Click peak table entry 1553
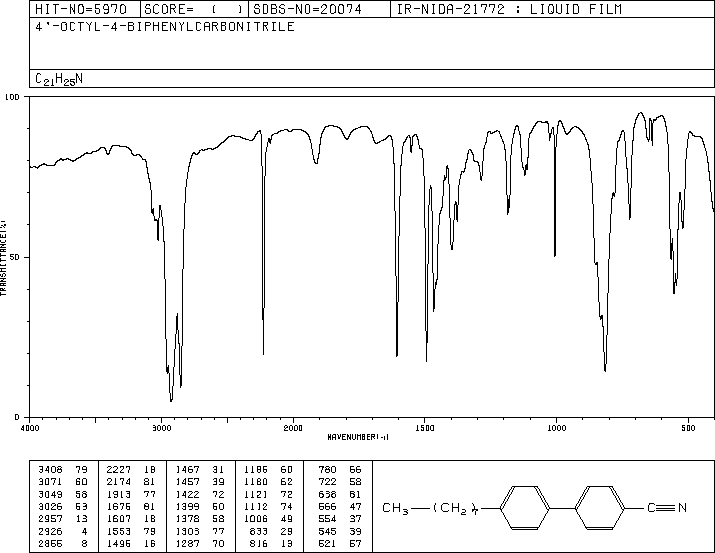The width and height of the screenshot is (715, 553). click(x=119, y=531)
